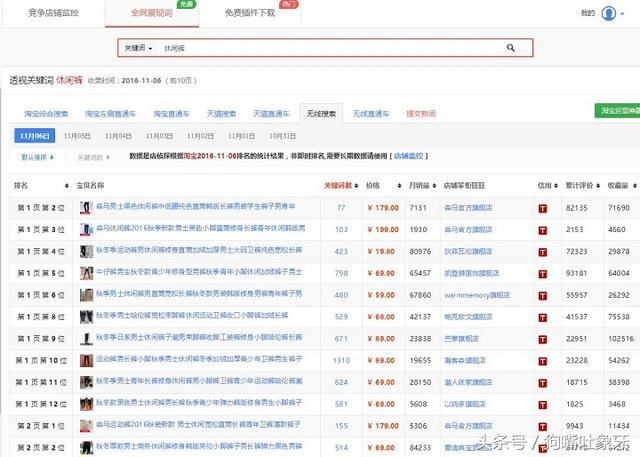Open the product thumbnail in row 第1页第4位
The height and width of the screenshot is (457, 640).
click(86, 251)
